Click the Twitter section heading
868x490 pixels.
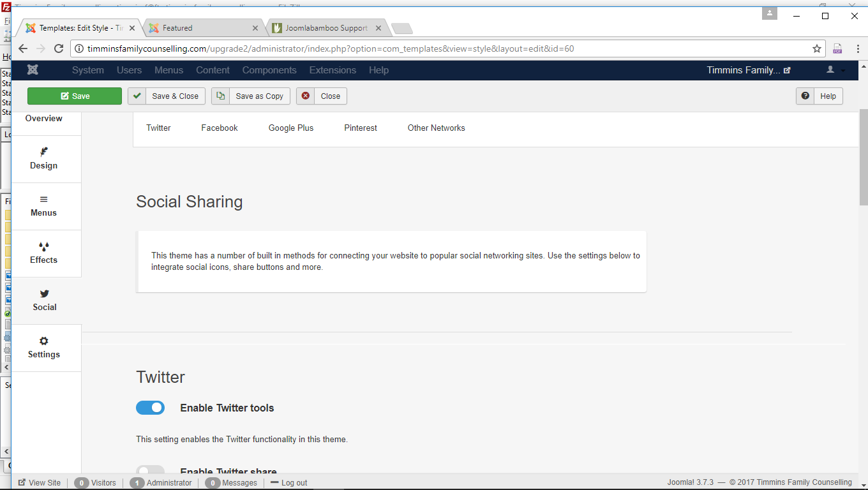(x=161, y=377)
